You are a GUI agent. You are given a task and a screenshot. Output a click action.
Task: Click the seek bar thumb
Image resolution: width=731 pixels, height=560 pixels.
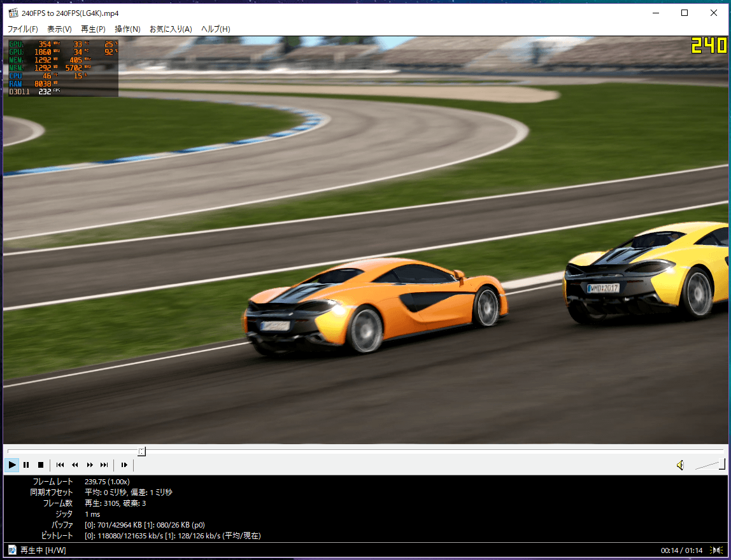[142, 451]
